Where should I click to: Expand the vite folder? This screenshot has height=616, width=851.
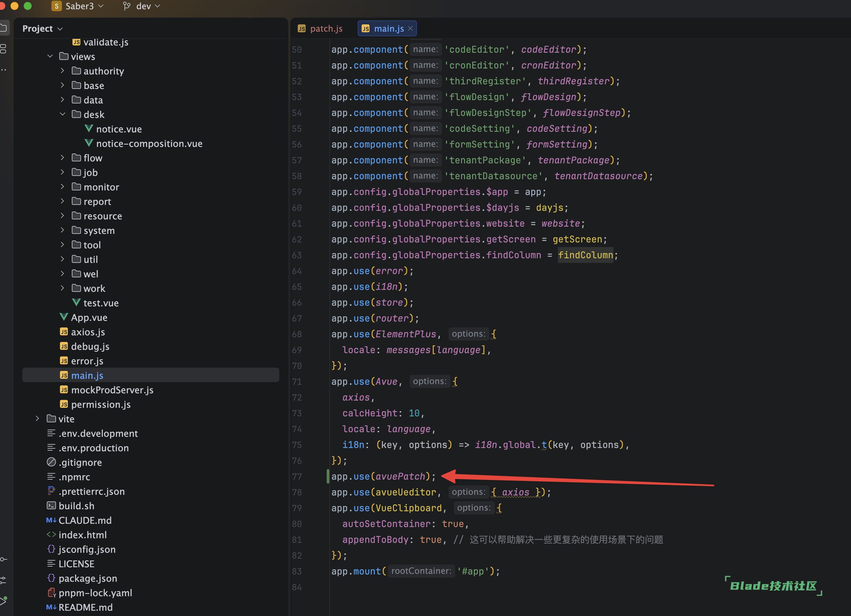click(37, 419)
